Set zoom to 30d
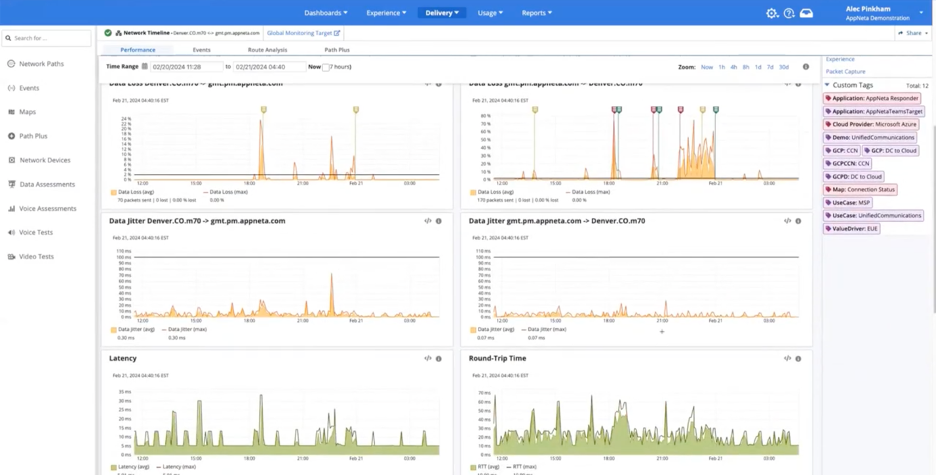936x476 pixels. pos(784,67)
